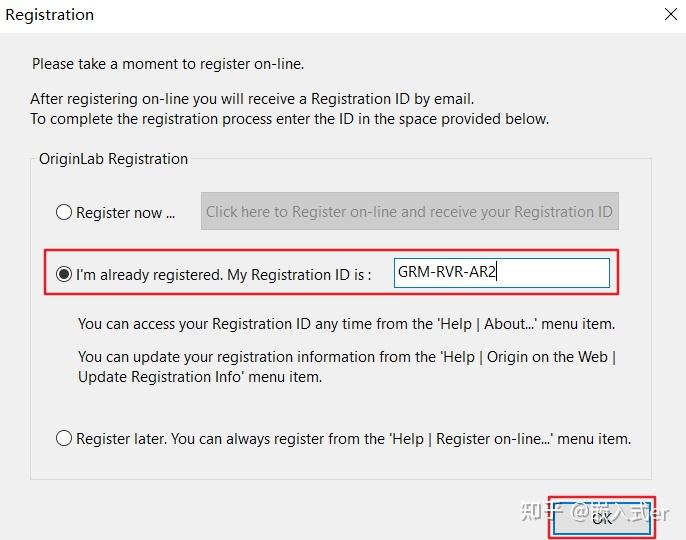Choose the 'Register later' radio button circle
Screen dimensions: 686x540
coord(64,438)
